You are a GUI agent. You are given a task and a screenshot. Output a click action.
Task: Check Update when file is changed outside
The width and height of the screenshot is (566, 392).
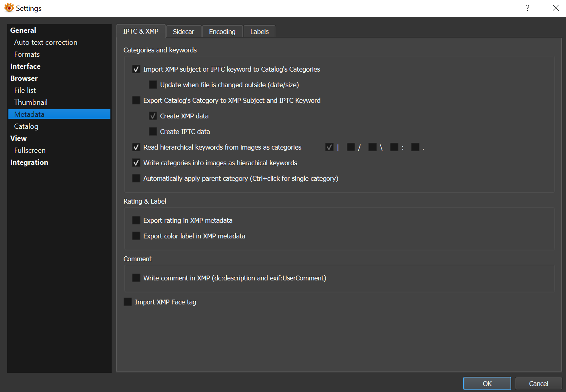coord(153,85)
